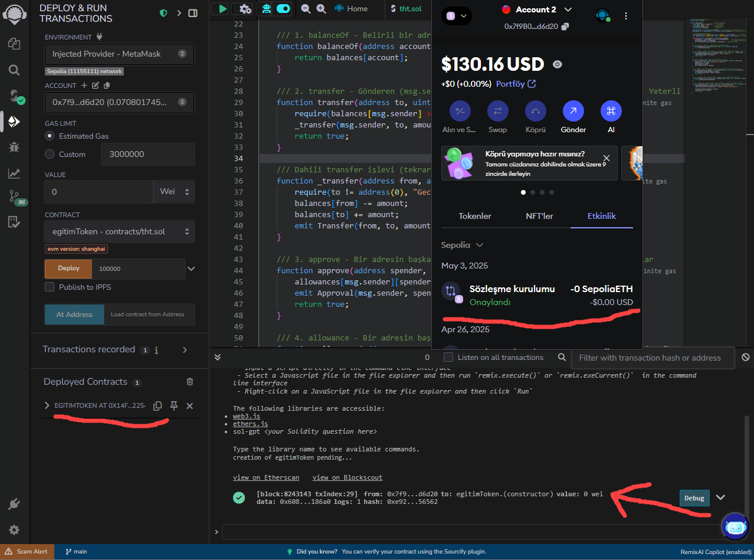Switch to MetaMask NFT'ler tab
Image resolution: width=754 pixels, height=560 pixels.
[x=539, y=216]
